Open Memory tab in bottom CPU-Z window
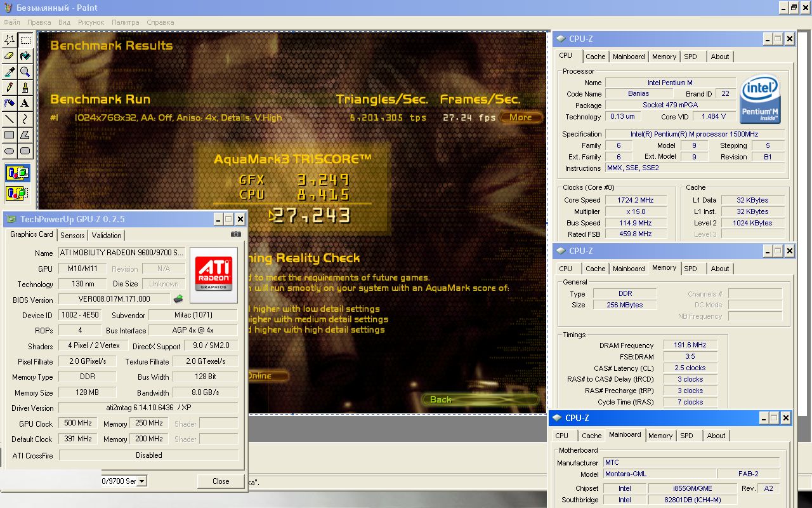The height and width of the screenshot is (508, 812). click(x=660, y=436)
